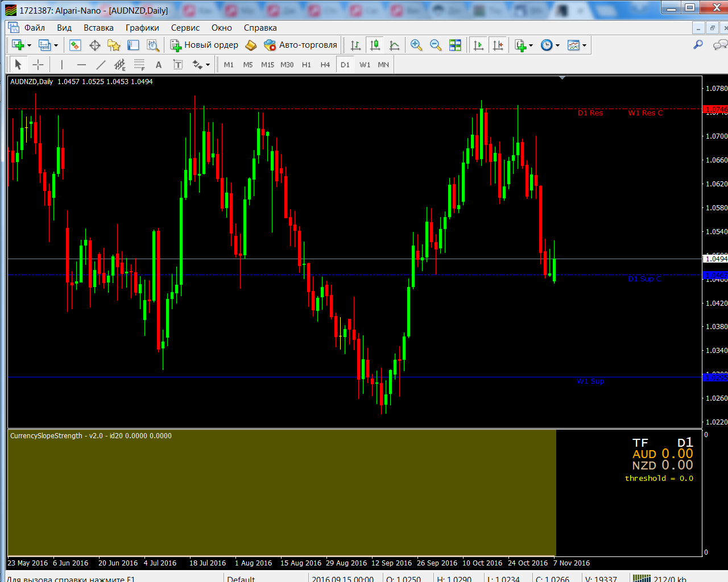Open the Файл menu
Image resolution: width=728 pixels, height=582 pixels.
pos(35,27)
